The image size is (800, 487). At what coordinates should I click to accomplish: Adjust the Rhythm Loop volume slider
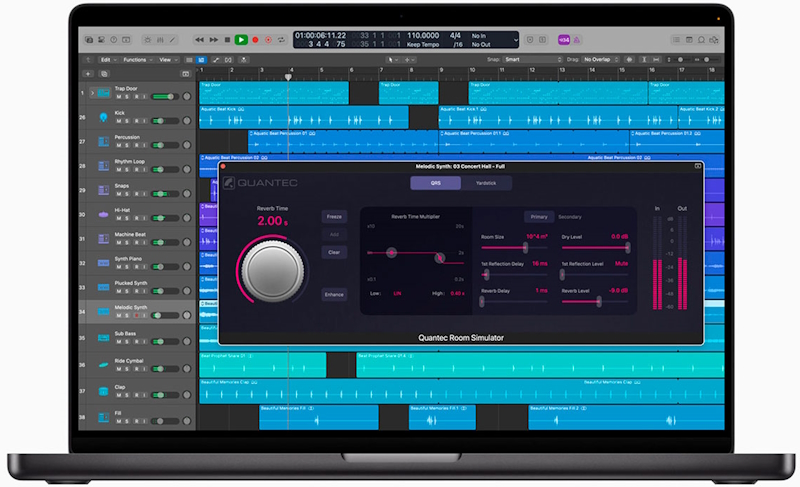click(x=165, y=169)
